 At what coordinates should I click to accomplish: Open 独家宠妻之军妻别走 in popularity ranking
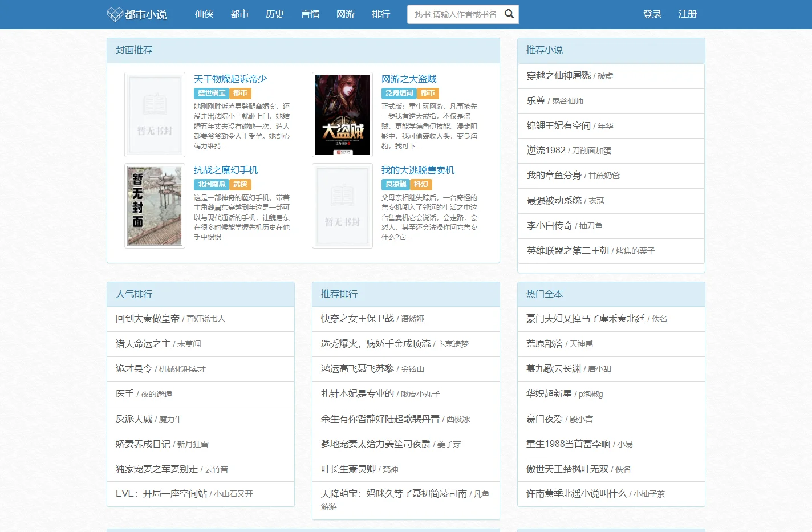(x=157, y=469)
